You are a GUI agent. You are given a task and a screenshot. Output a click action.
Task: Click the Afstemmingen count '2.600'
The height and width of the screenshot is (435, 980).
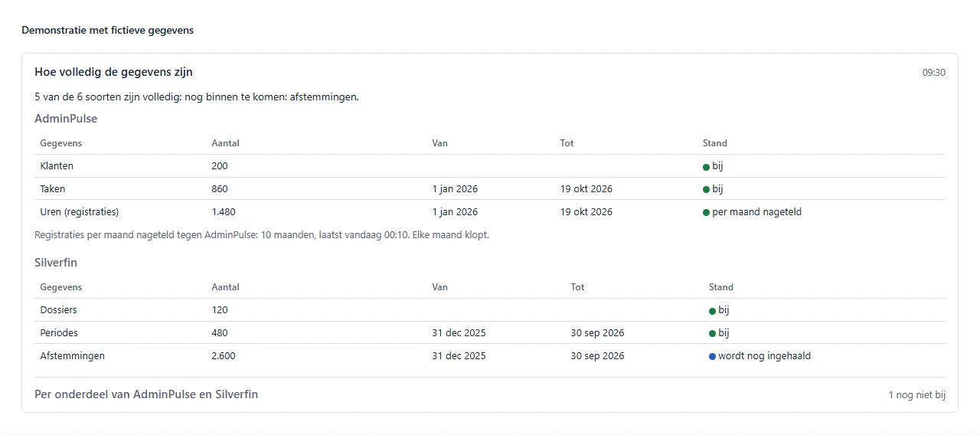[224, 355]
